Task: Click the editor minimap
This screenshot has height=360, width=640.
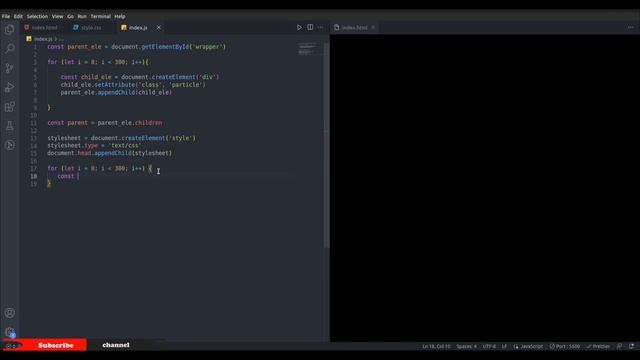Action: [308, 48]
